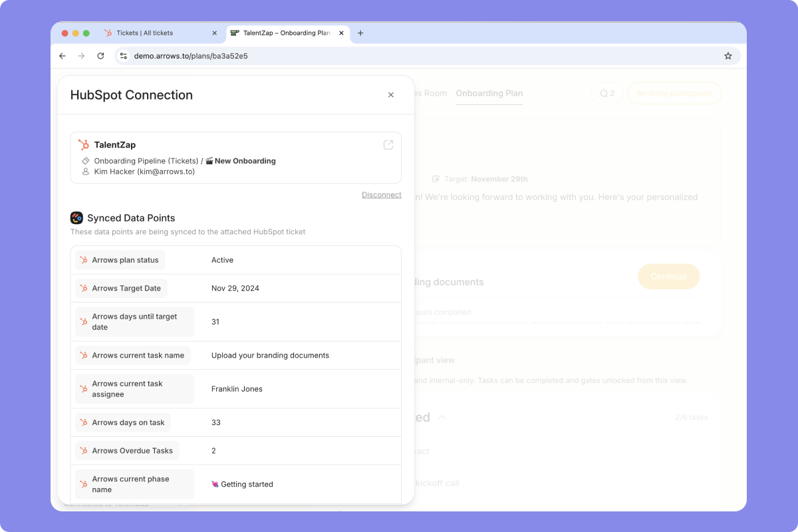The height and width of the screenshot is (532, 798).
Task: Close the Tickets browser tab
Action: point(214,33)
